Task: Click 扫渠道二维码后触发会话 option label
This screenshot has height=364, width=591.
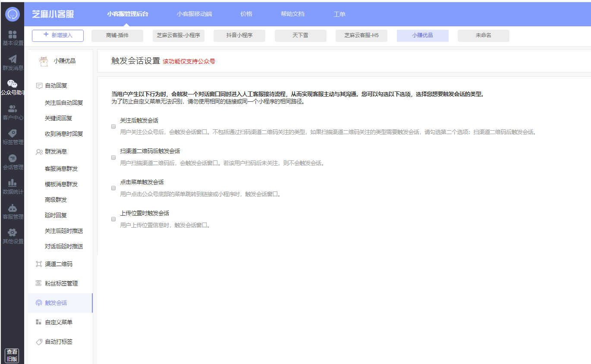Action: tap(150, 151)
